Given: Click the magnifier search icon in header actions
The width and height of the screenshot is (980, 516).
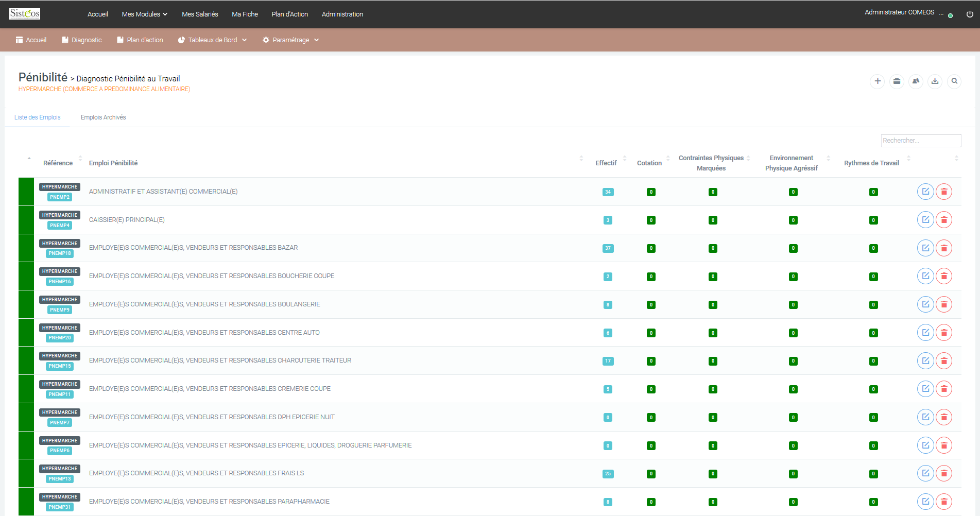Looking at the screenshot, I should (x=954, y=81).
